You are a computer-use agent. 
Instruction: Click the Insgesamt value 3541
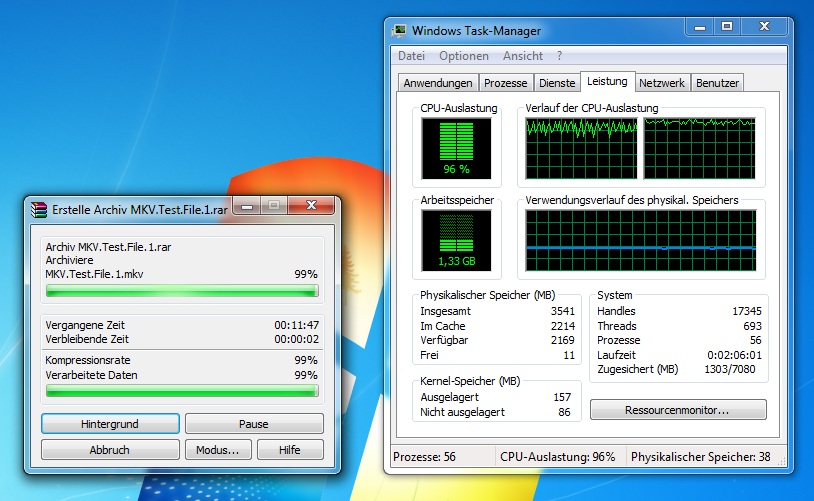563,311
